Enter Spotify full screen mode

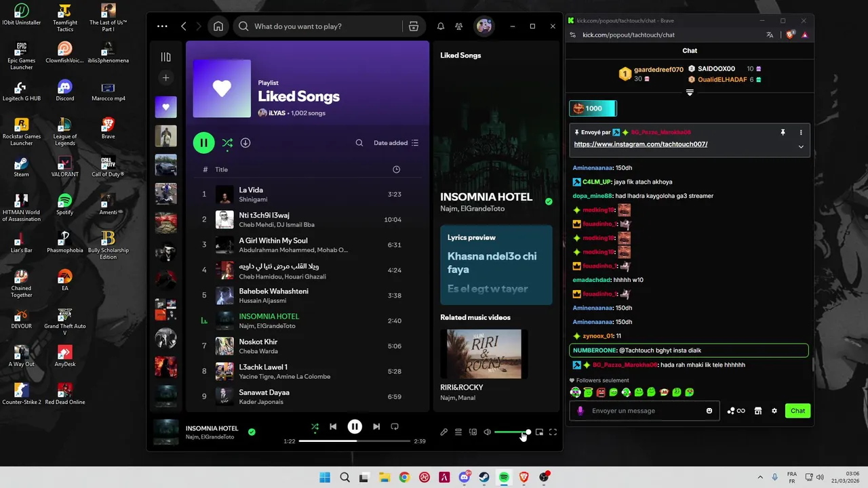[553, 432]
